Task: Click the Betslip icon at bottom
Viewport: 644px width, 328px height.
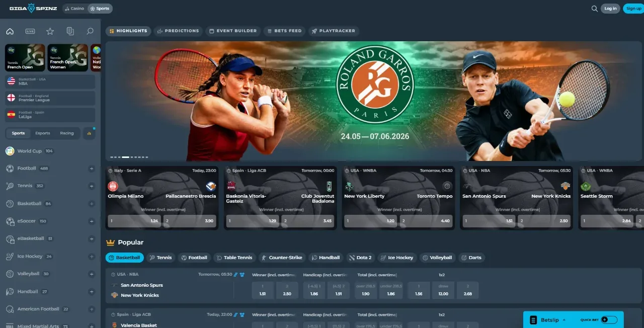Action: 533,320
